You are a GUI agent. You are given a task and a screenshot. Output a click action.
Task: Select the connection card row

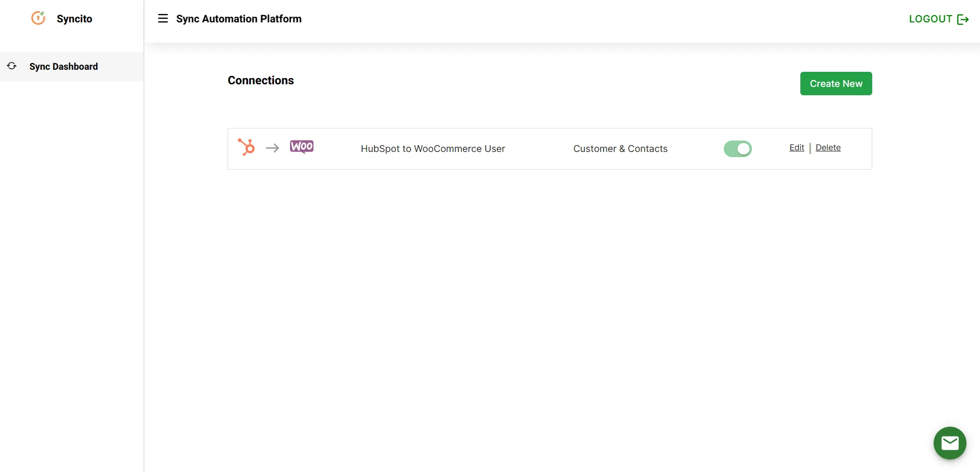(x=549, y=149)
